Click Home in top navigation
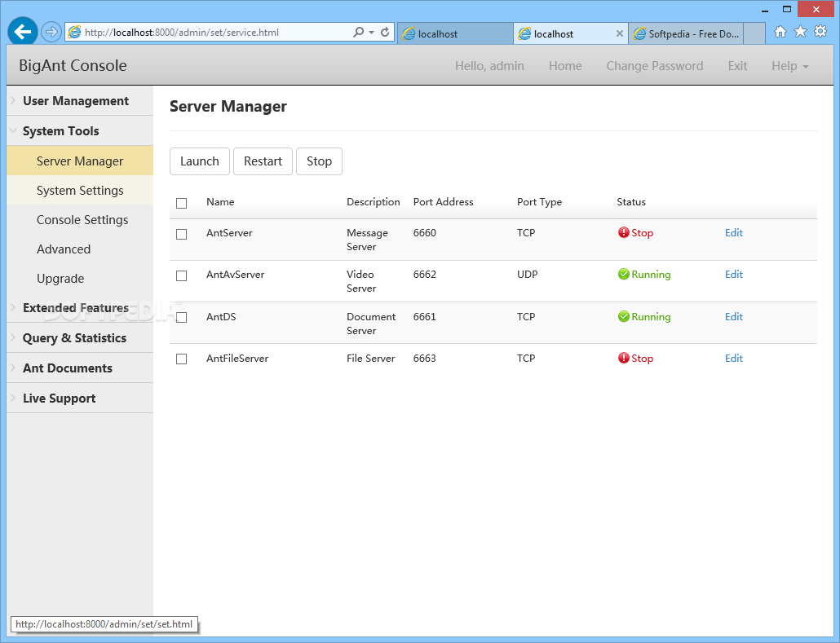 click(x=565, y=66)
